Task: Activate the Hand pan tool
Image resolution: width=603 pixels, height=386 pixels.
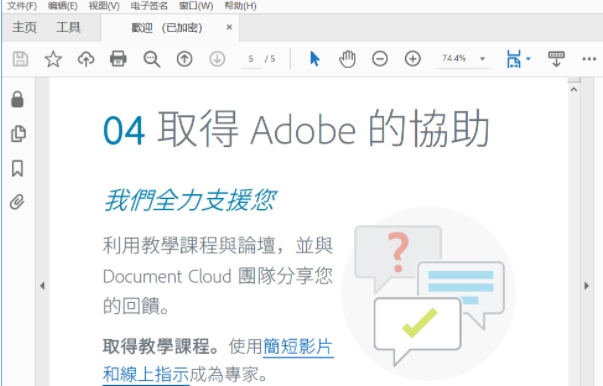Action: (x=347, y=59)
